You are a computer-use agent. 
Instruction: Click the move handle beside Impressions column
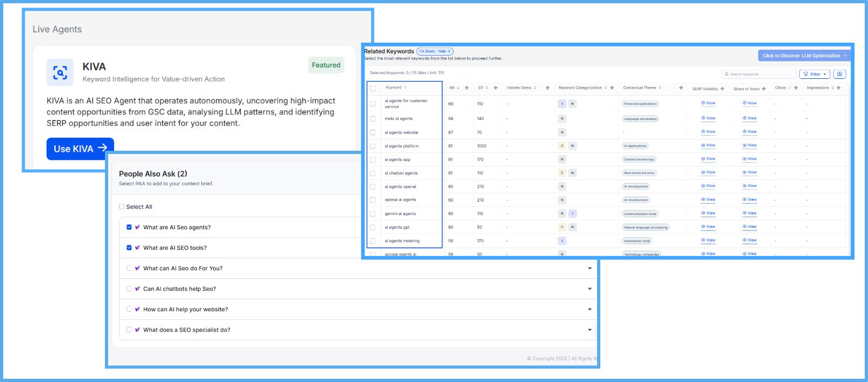838,88
